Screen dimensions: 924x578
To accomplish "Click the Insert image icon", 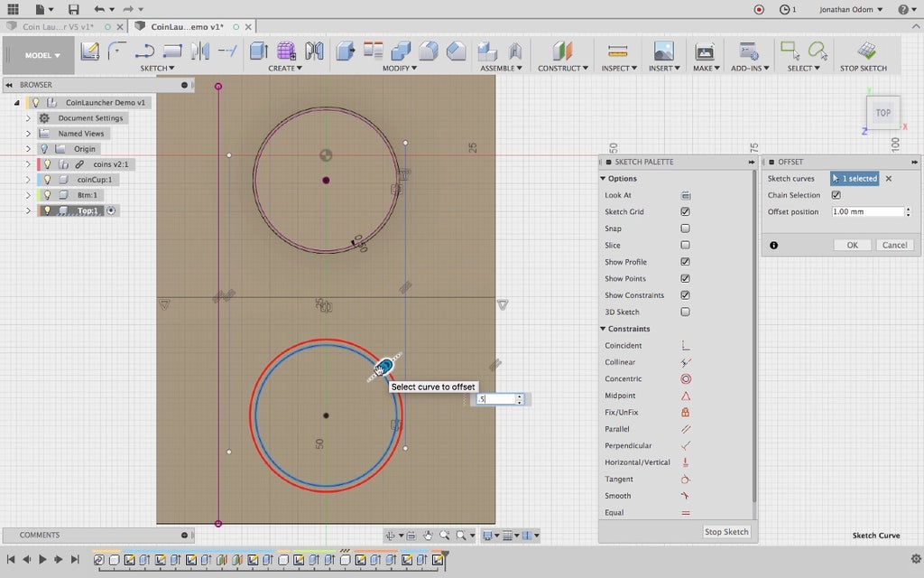I will [x=663, y=51].
